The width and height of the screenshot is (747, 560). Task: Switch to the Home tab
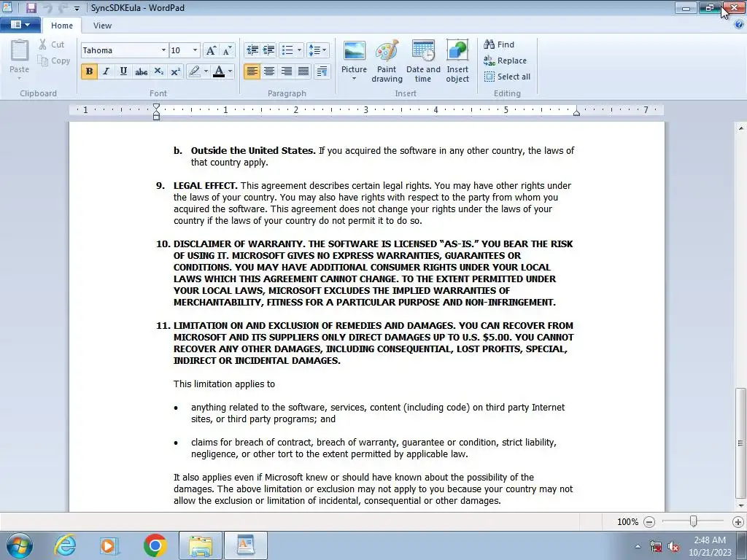(62, 26)
